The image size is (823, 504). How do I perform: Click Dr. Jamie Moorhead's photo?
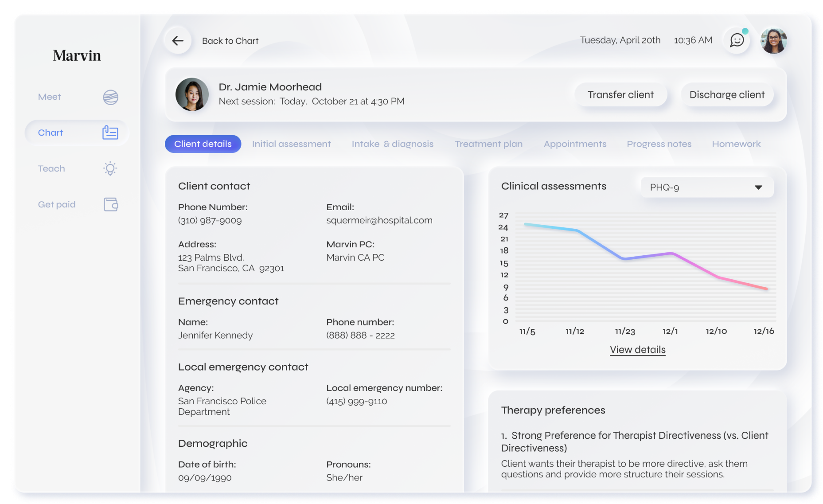pyautogui.click(x=192, y=94)
